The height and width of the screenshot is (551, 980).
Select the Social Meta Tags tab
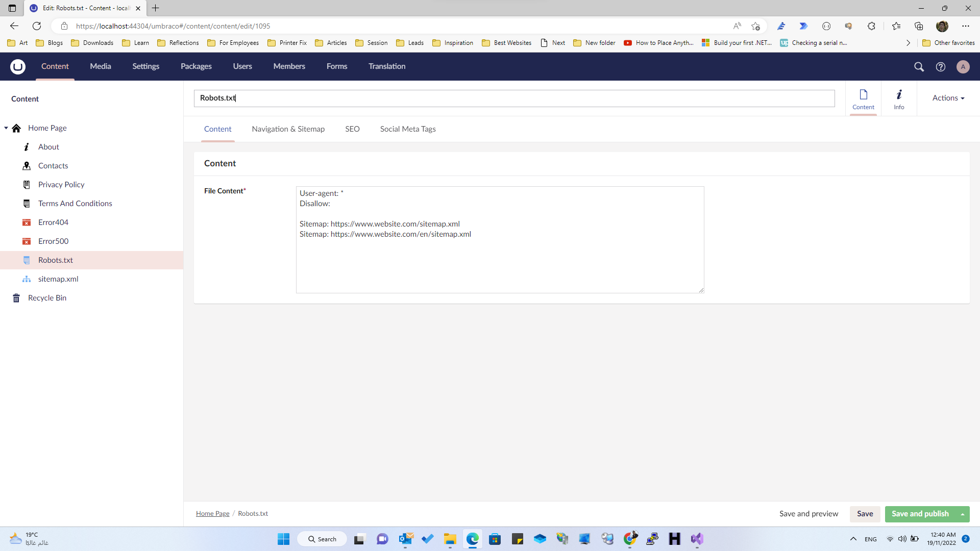(x=408, y=129)
